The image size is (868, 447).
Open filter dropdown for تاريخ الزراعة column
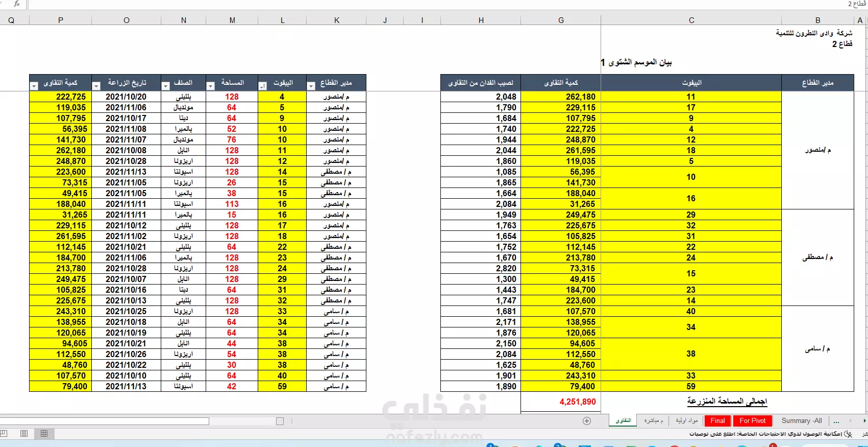pyautogui.click(x=96, y=86)
